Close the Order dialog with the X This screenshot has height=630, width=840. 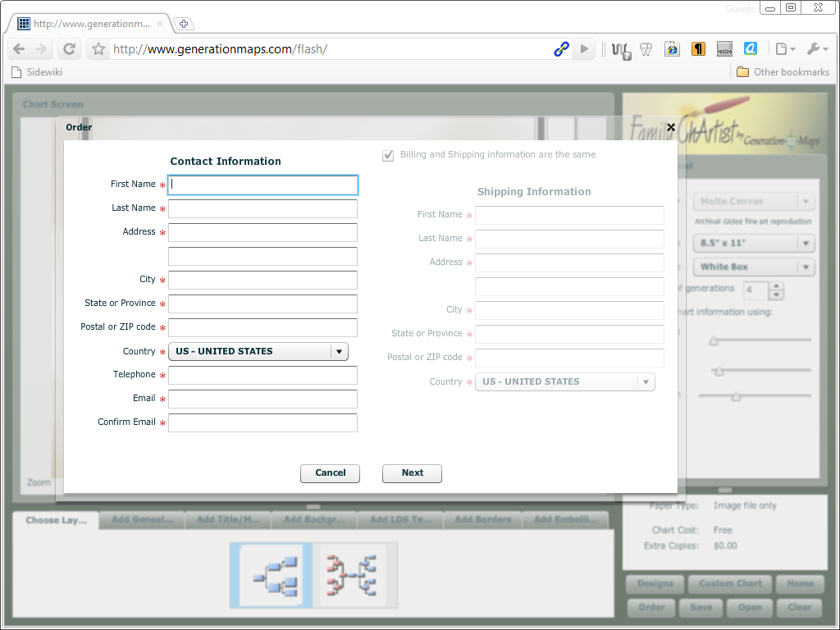pos(671,127)
